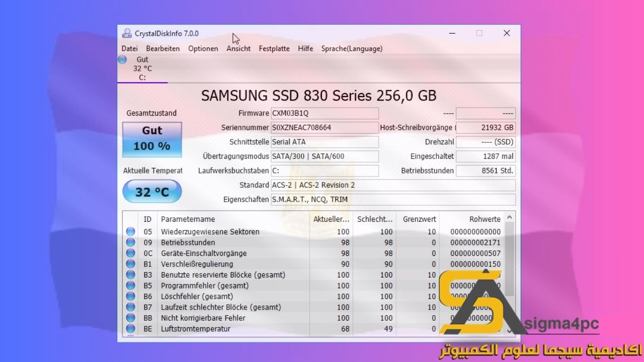
Task: Click status orb for Wiederzugewiesene Sektoren row
Action: pos(131,232)
